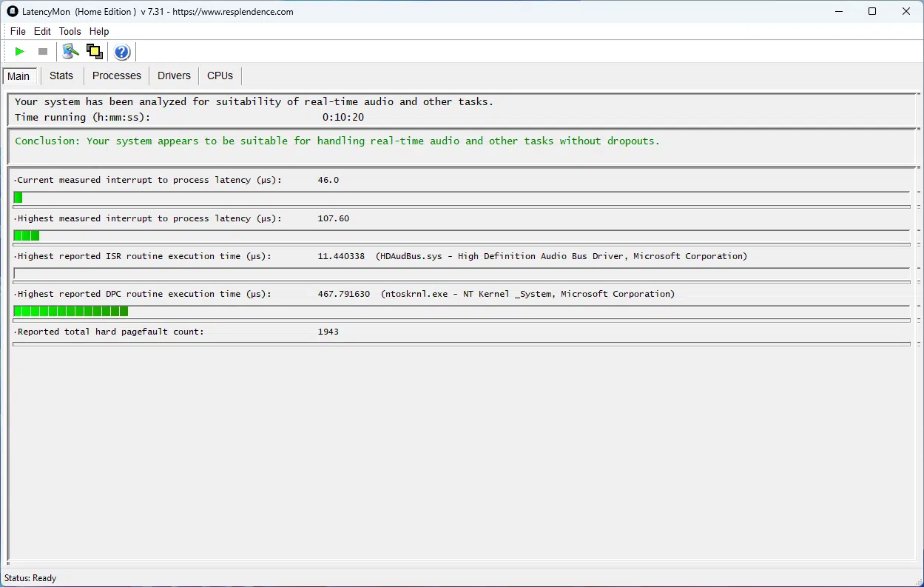Click the highest DPC routine execution bar
This screenshot has width=924, height=587.
point(462,312)
